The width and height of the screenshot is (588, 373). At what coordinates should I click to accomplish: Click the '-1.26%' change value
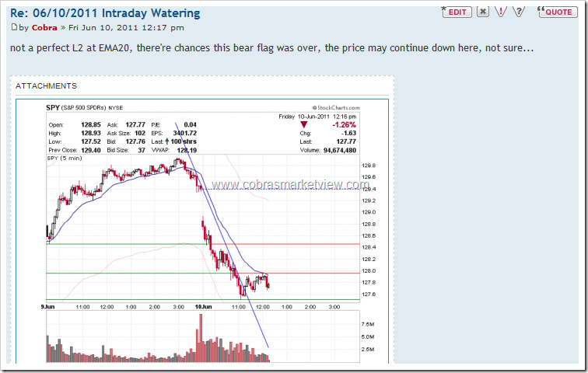click(x=344, y=124)
